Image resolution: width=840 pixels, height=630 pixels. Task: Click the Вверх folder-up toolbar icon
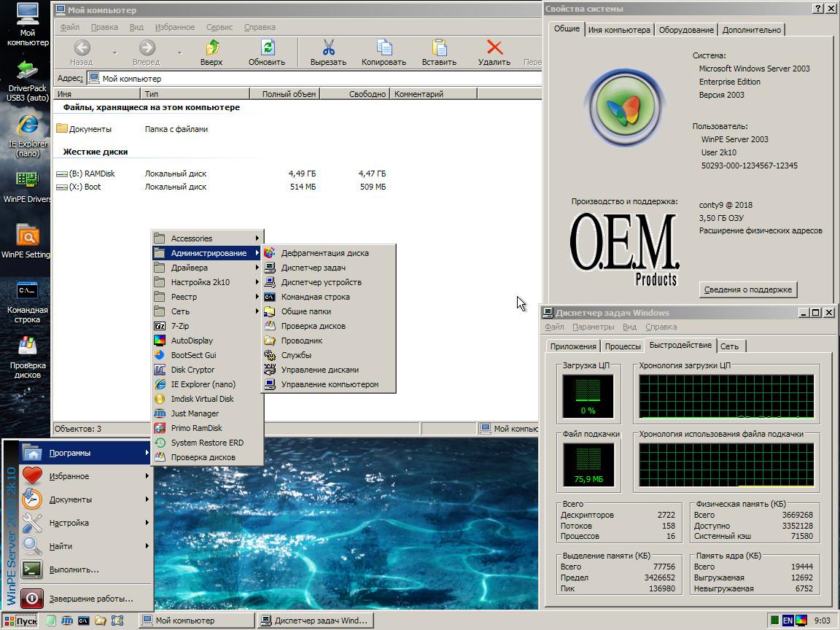[x=211, y=49]
